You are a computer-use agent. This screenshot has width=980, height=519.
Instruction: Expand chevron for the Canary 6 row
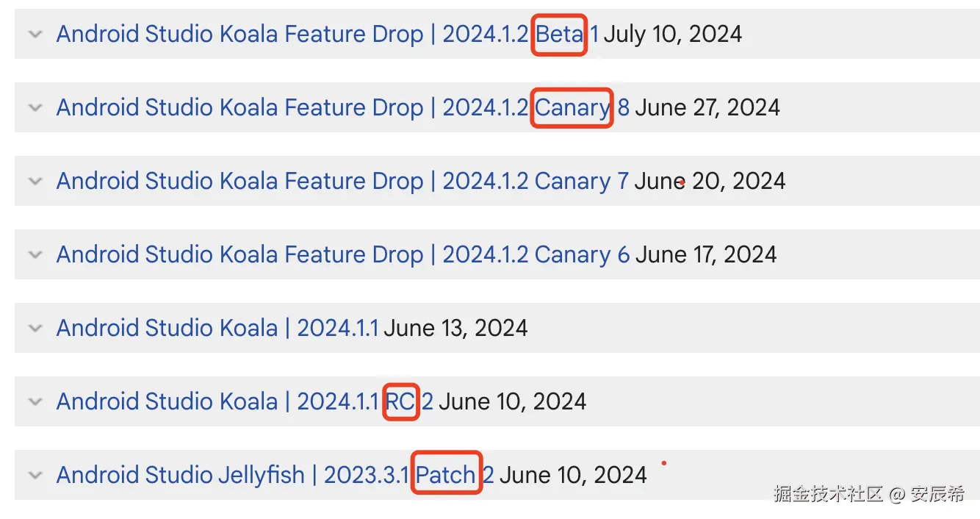coord(35,255)
